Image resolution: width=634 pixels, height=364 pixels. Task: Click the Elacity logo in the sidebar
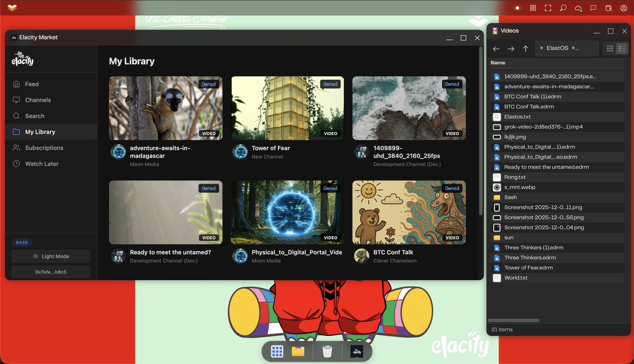pyautogui.click(x=23, y=59)
